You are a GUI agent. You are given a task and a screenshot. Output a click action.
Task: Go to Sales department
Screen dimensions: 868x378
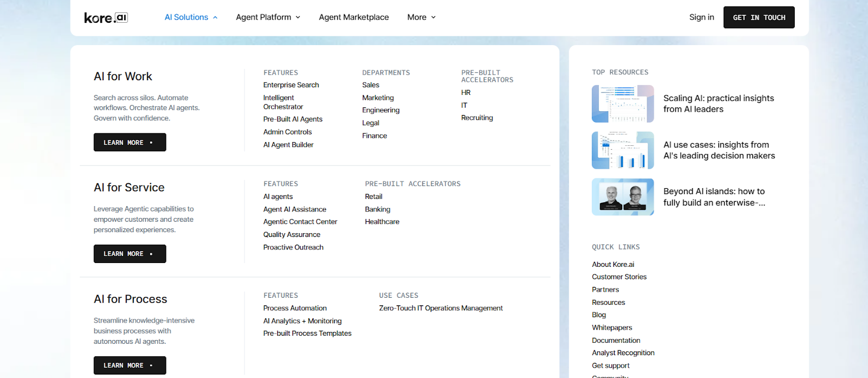371,85
